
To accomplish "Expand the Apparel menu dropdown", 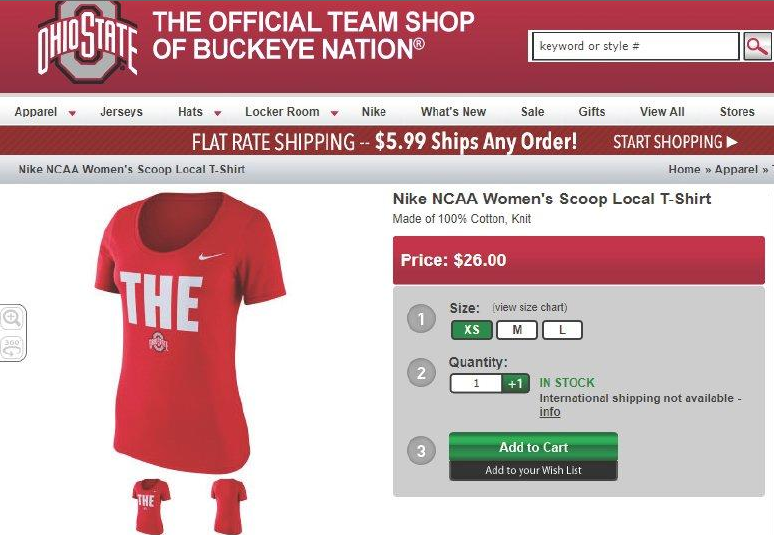I will tap(72, 113).
